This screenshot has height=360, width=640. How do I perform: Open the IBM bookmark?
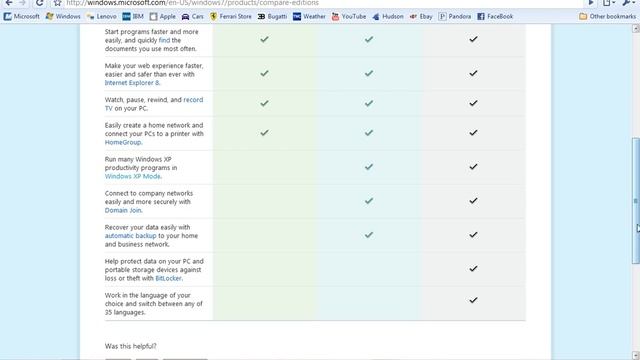133,16
